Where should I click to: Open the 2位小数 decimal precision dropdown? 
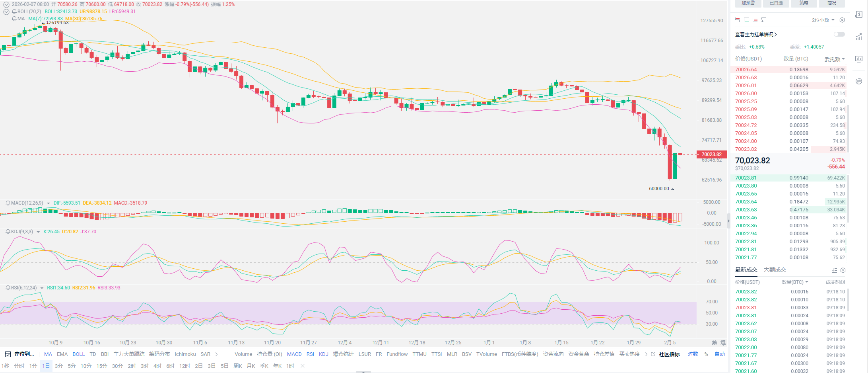[x=823, y=20]
